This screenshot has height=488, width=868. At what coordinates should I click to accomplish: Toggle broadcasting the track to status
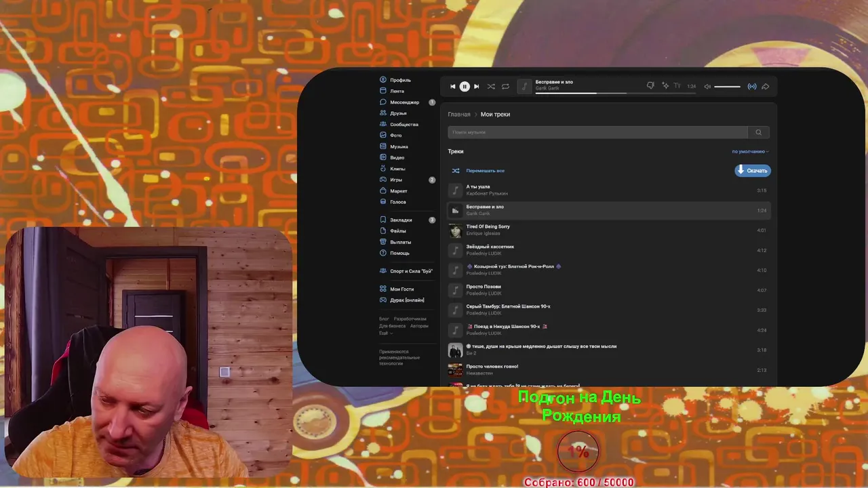pos(752,86)
